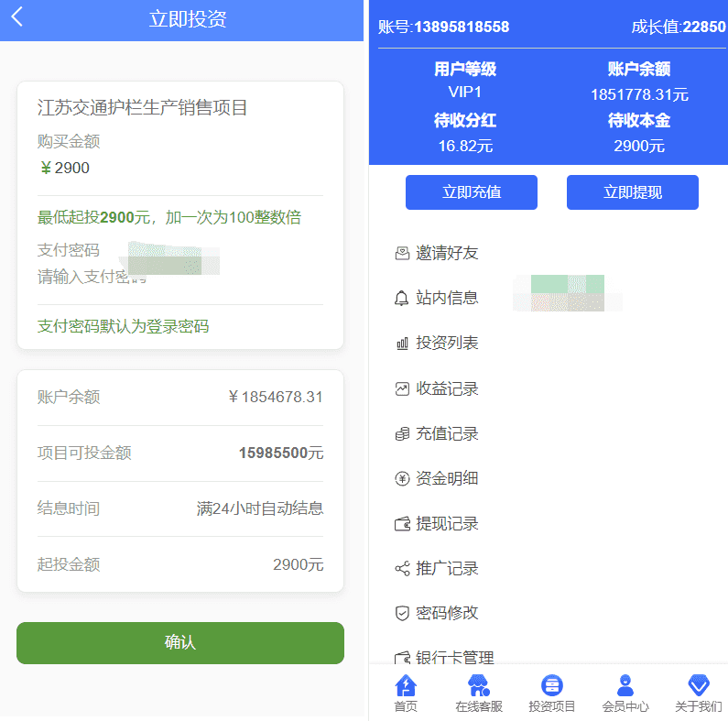Open the 投资列表 chart icon
This screenshot has width=728, height=721.
pos(402,344)
